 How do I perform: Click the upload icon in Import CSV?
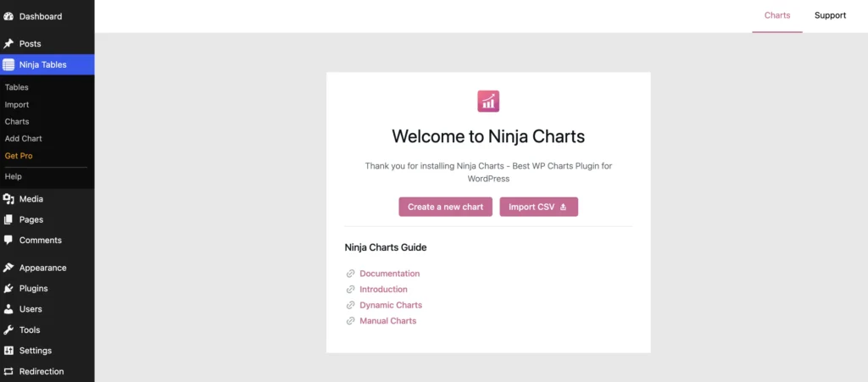coord(563,208)
